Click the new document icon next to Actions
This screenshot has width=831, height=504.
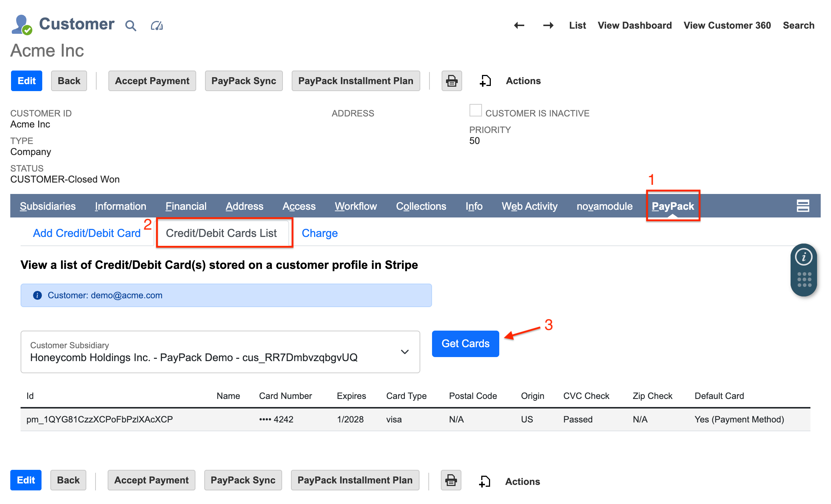pos(485,80)
